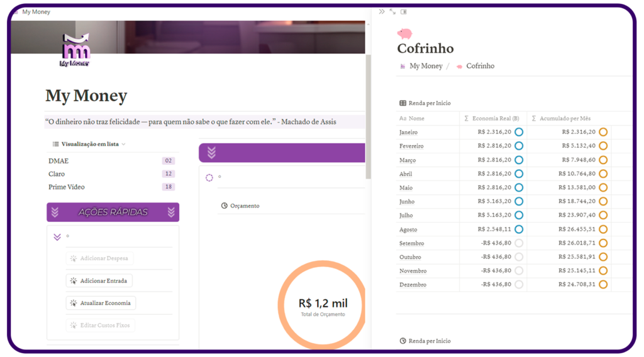
Task: Go to My Money in breadcrumb
Action: [x=426, y=66]
